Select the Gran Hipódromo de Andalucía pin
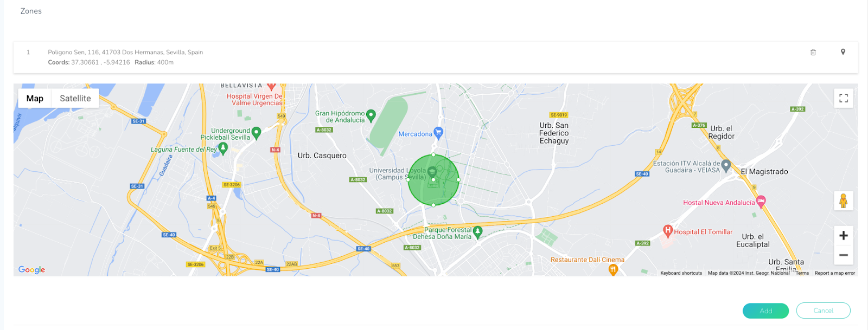This screenshot has width=868, height=330. click(371, 115)
